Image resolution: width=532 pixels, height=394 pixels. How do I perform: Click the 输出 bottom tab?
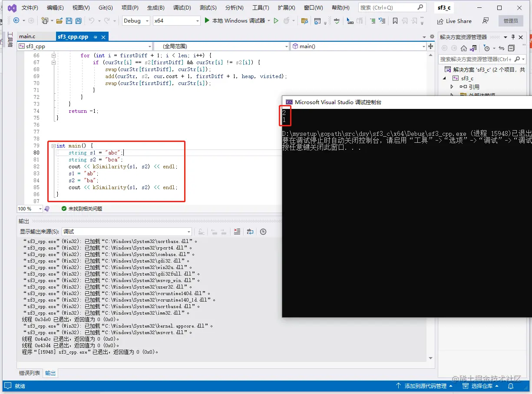(50, 373)
